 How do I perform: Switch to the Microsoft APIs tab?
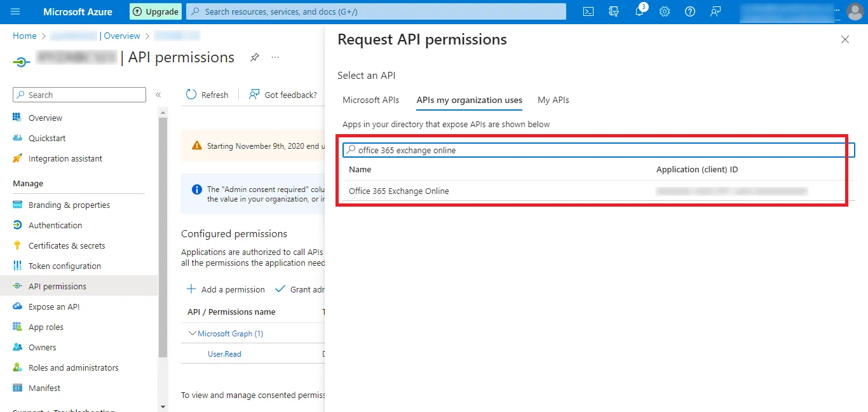pos(370,100)
